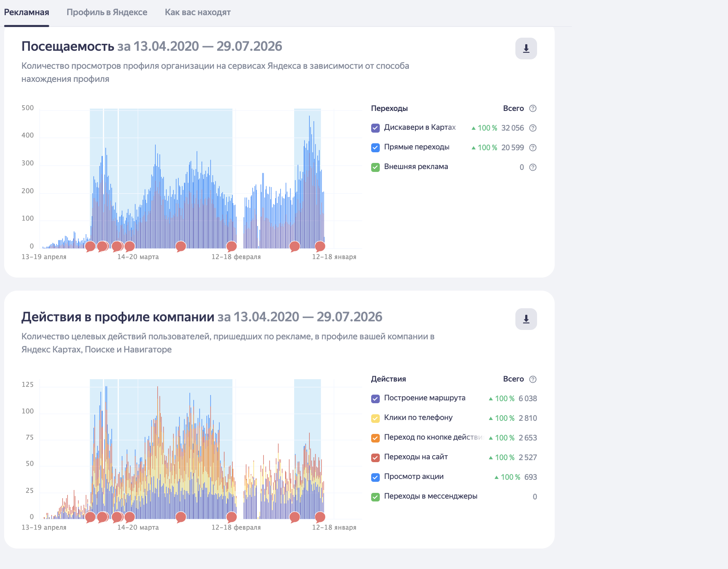Open help icon beside Всего in Действия legend
This screenshot has height=569, width=728.
click(533, 379)
